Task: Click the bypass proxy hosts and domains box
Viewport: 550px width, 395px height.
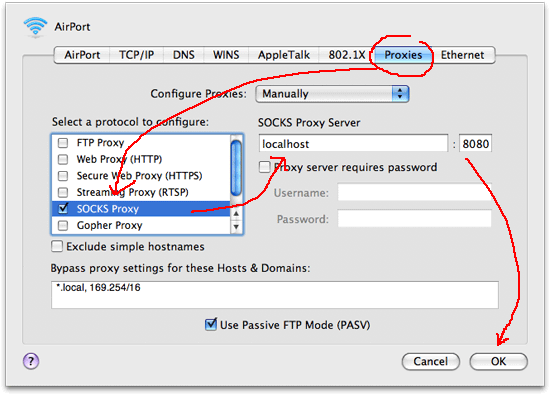Action: tap(275, 295)
